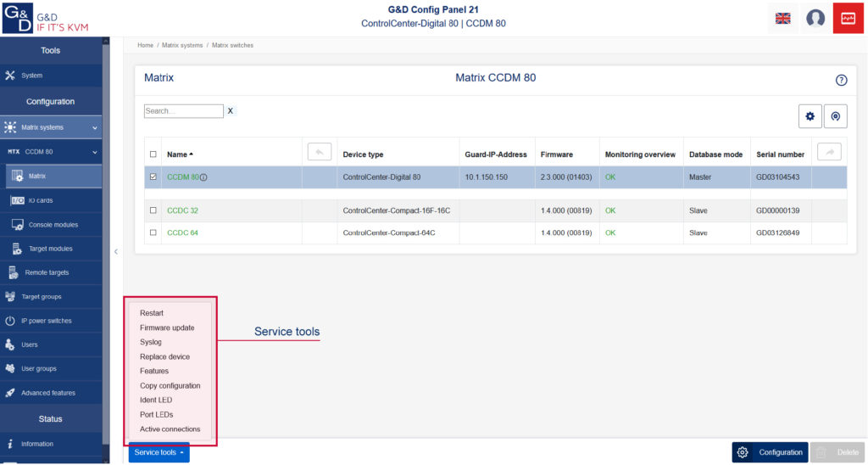
Task: Click the Target groups icon
Action: [10, 296]
